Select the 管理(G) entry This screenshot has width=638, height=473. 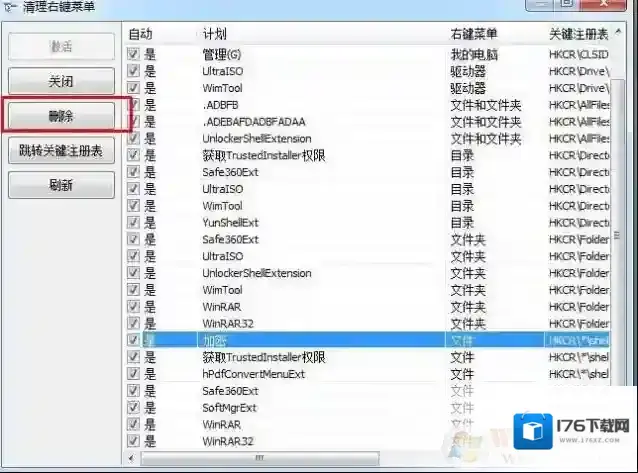[222, 54]
